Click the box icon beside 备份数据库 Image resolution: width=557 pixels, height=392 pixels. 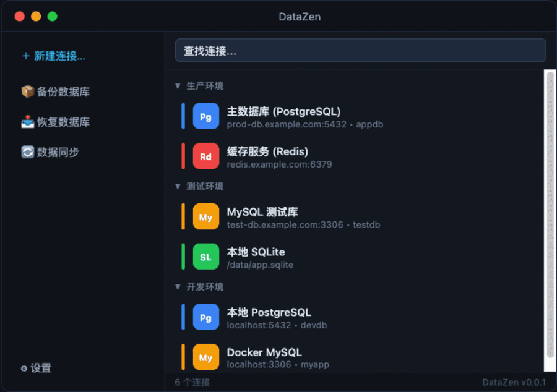(x=28, y=92)
